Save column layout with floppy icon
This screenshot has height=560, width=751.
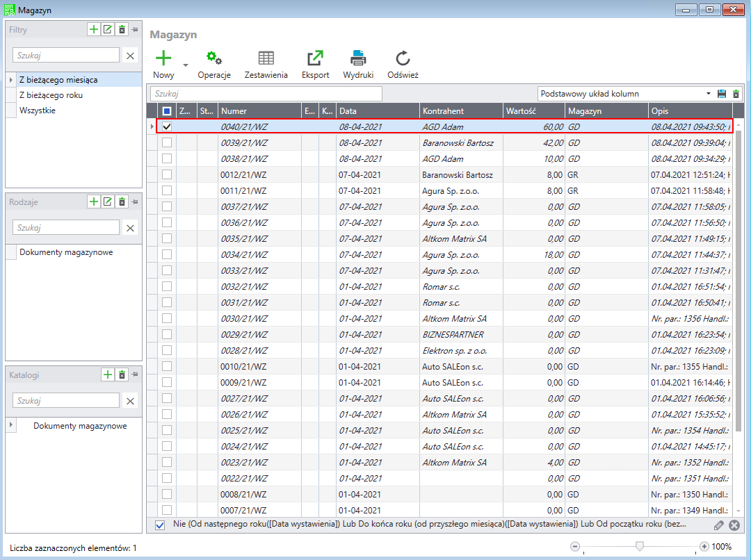721,94
